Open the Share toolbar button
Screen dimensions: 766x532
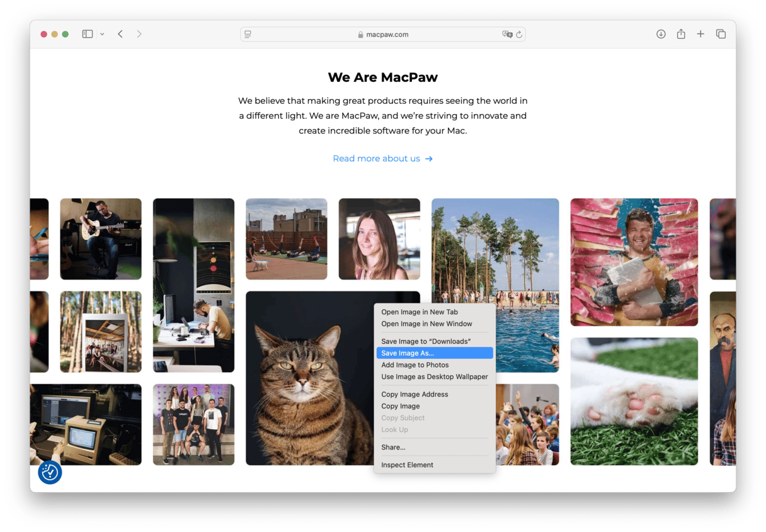tap(681, 34)
